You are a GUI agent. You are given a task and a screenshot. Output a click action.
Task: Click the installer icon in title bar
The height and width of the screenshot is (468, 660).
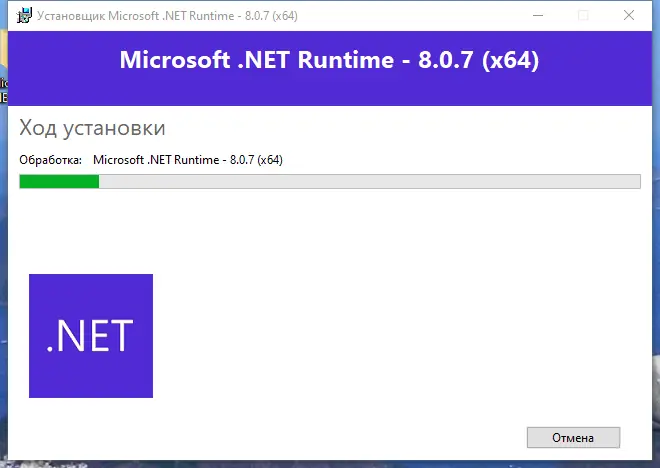click(24, 16)
